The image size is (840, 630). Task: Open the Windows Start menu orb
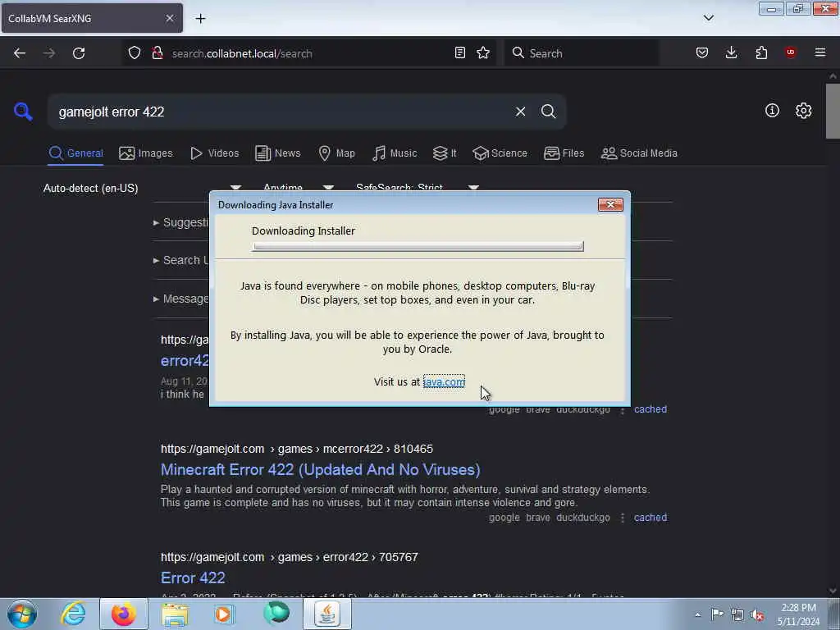(22, 614)
